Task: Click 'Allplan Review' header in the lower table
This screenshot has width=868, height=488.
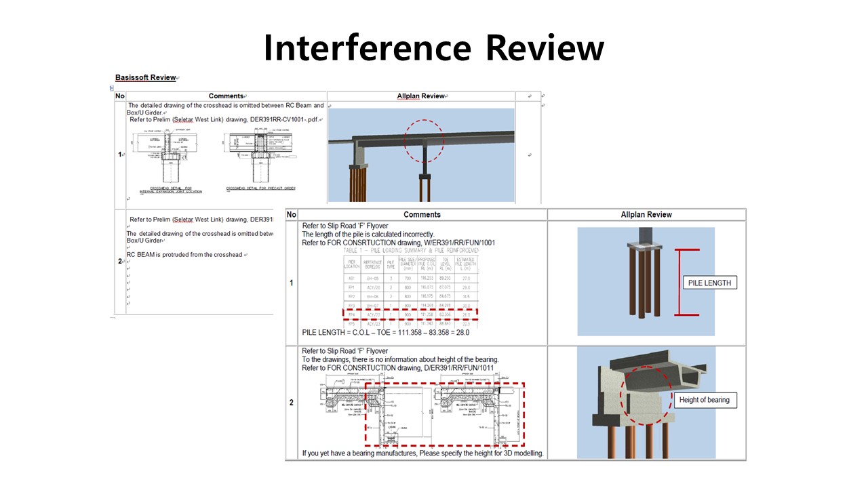Action: (x=646, y=215)
